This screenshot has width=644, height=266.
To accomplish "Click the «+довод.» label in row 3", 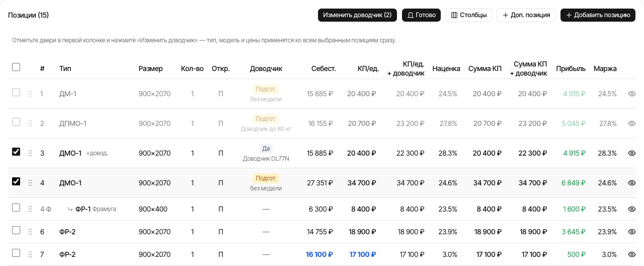I will tap(97, 153).
